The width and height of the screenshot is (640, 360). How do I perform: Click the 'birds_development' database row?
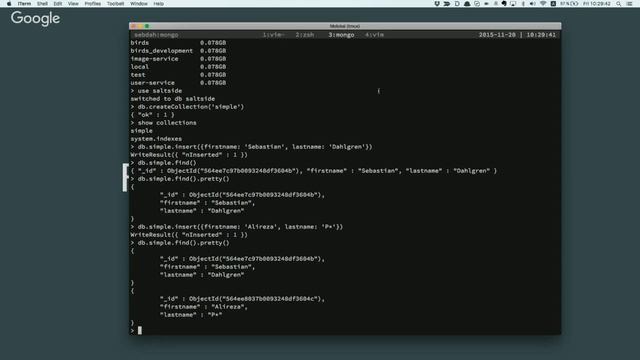pyautogui.click(x=178, y=51)
